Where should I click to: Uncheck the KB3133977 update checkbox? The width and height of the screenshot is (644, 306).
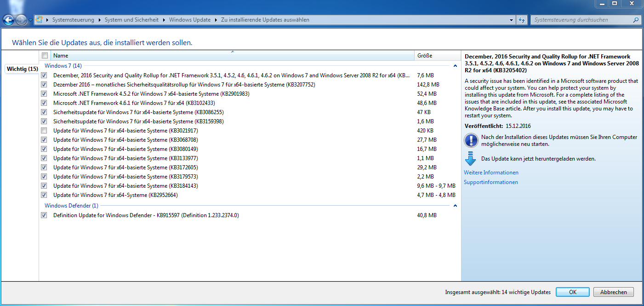44,158
